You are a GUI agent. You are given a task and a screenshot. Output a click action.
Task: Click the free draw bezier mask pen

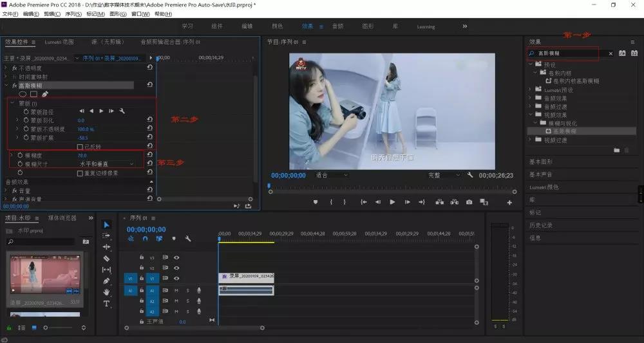point(45,95)
